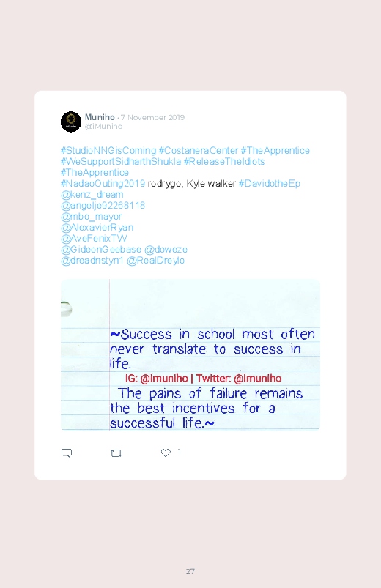
Task: Visit the @mbo_mayor mention
Action: pos(91,217)
